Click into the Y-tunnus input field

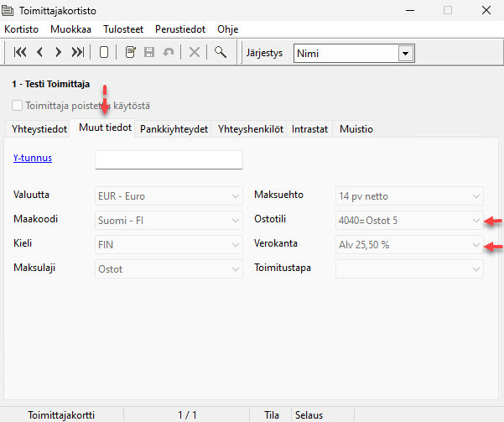tap(169, 159)
